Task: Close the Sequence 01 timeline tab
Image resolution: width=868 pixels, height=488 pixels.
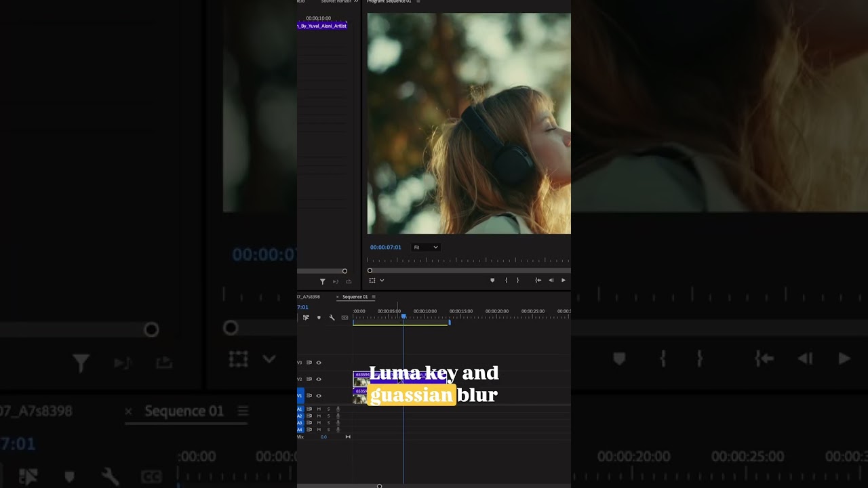Action: click(x=338, y=297)
